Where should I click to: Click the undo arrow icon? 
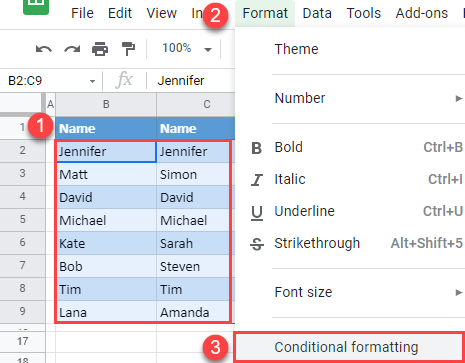(x=44, y=49)
